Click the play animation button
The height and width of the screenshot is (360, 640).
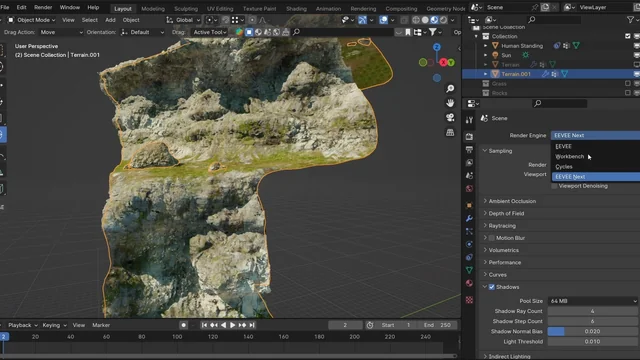tap(233, 325)
